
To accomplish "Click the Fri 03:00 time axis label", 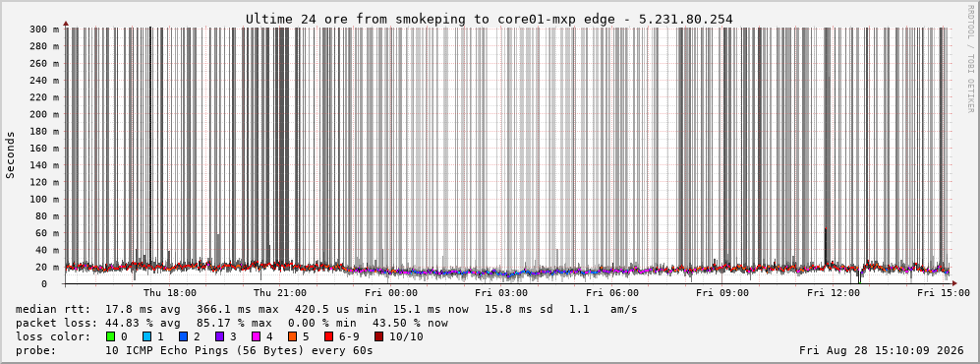I will 501,293.
